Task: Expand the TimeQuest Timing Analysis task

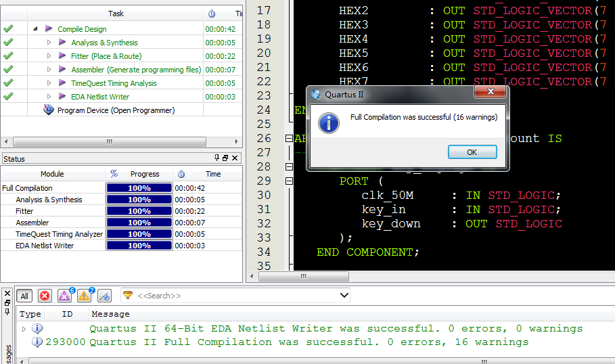Action: (49, 83)
